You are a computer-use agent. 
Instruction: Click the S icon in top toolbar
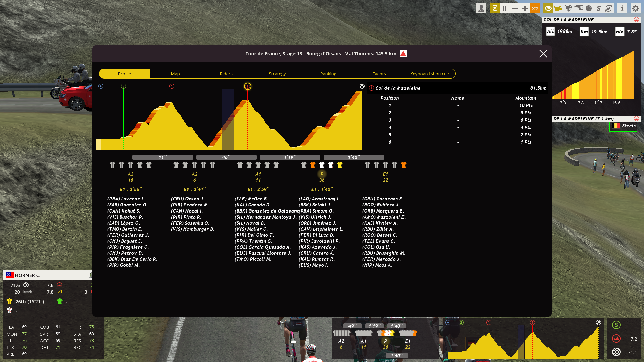pyautogui.click(x=599, y=8)
